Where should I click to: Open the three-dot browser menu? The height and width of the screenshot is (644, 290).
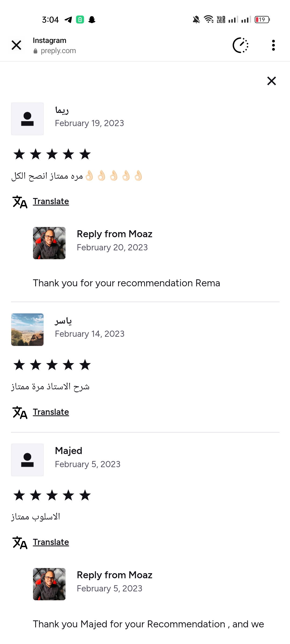(x=273, y=45)
